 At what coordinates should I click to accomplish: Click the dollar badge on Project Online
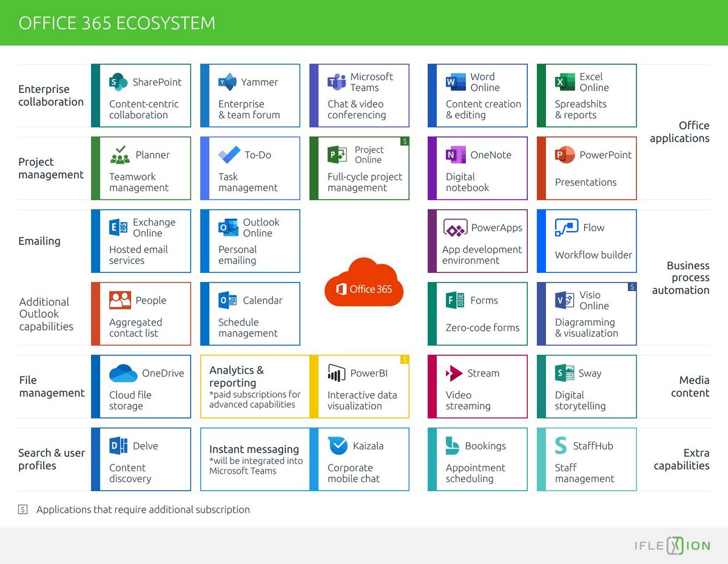pyautogui.click(x=405, y=141)
